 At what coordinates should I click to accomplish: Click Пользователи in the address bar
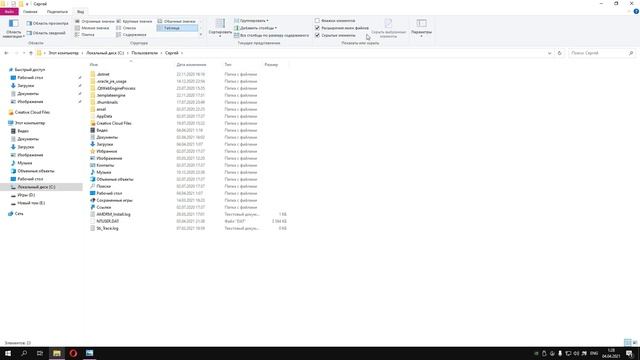[x=144, y=53]
